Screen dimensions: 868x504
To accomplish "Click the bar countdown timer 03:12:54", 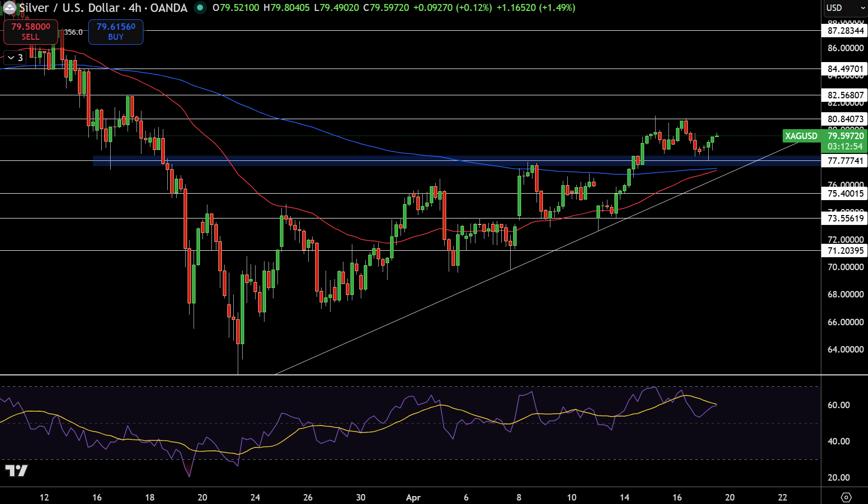I will coord(845,146).
